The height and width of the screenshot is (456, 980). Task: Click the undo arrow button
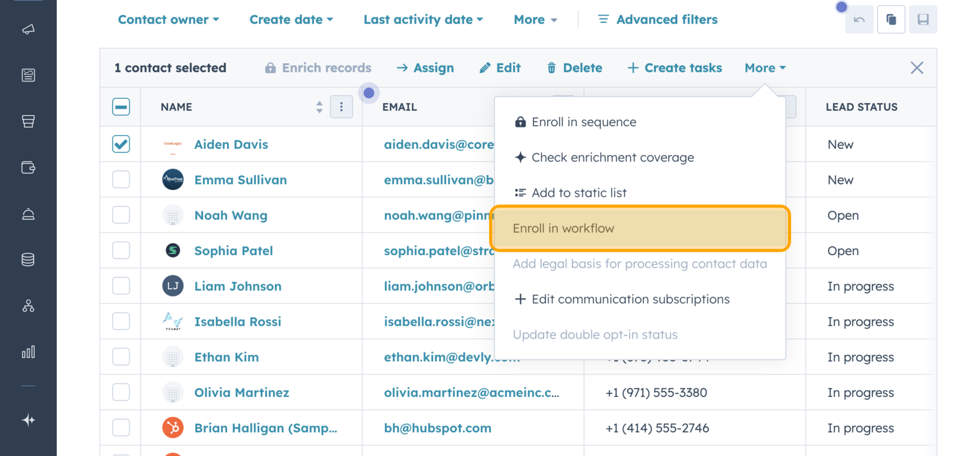point(859,20)
